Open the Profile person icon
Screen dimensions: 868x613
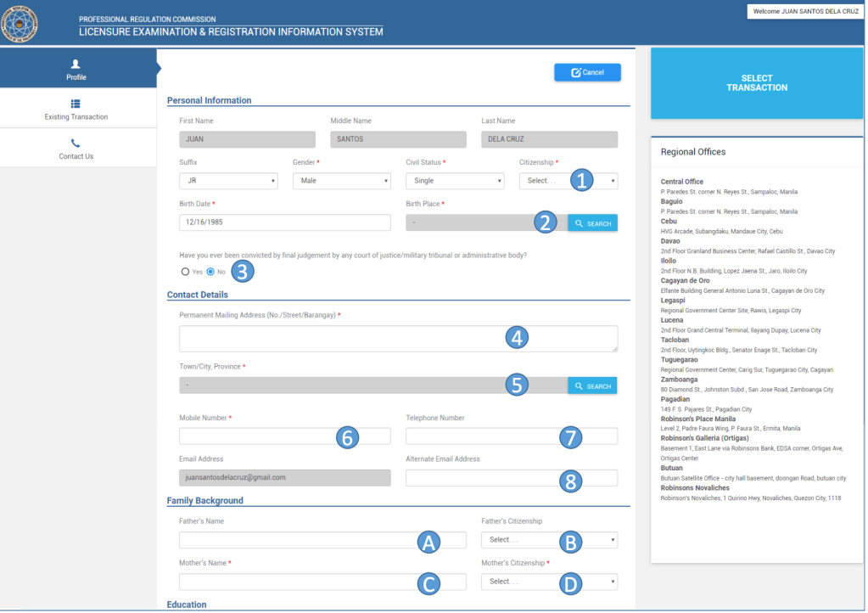click(76, 64)
